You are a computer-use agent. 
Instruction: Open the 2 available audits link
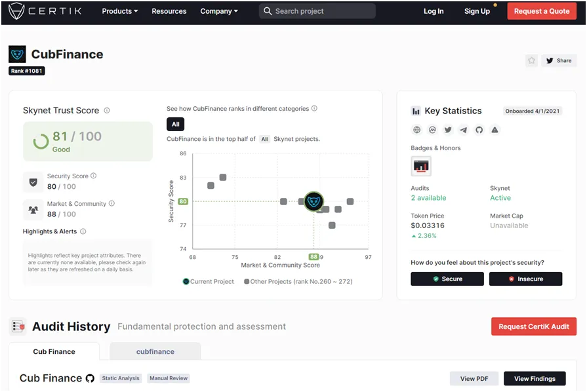click(x=429, y=198)
